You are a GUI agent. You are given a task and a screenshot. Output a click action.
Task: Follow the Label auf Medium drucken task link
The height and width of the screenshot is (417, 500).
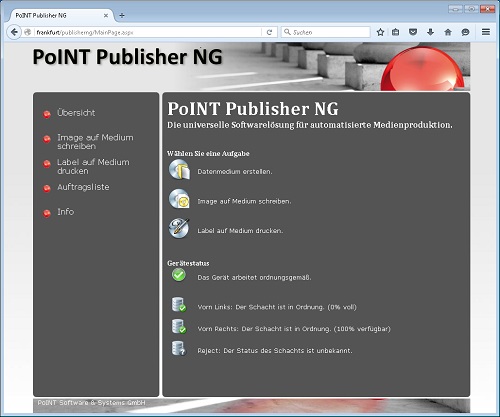click(x=240, y=231)
